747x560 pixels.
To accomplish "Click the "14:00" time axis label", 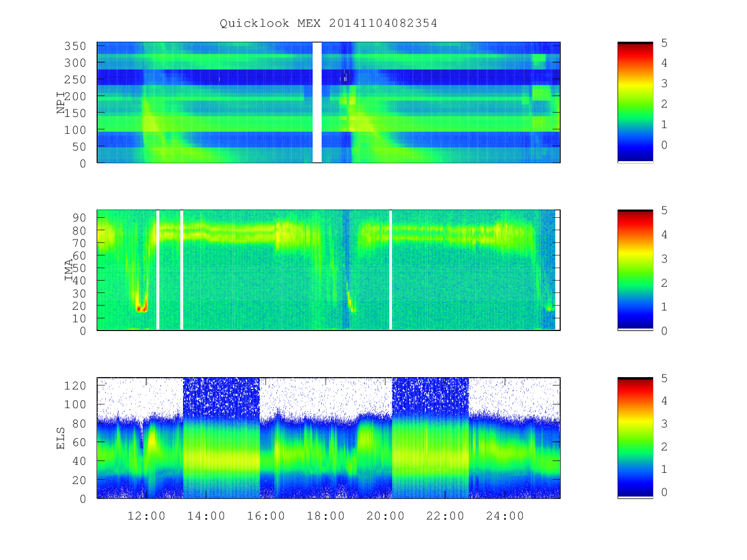I will (207, 516).
